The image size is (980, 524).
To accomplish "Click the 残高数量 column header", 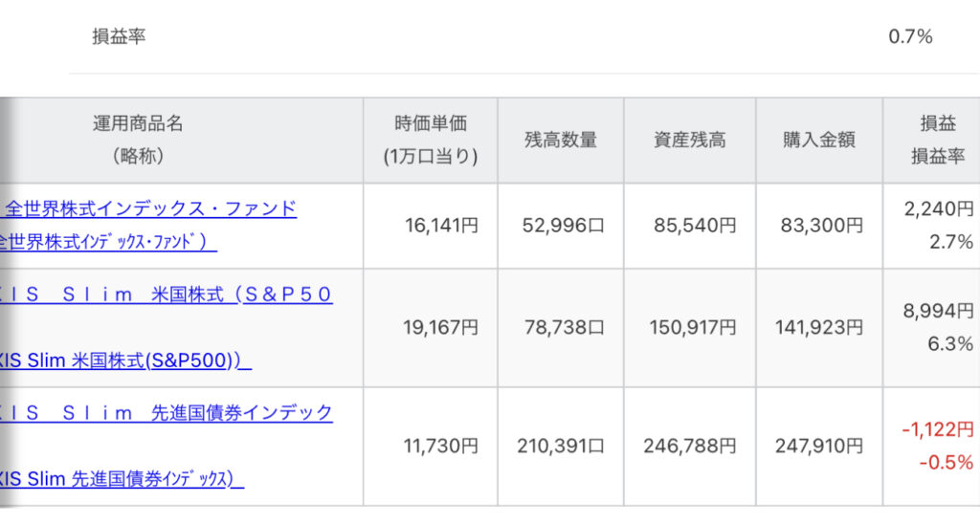I will (561, 140).
